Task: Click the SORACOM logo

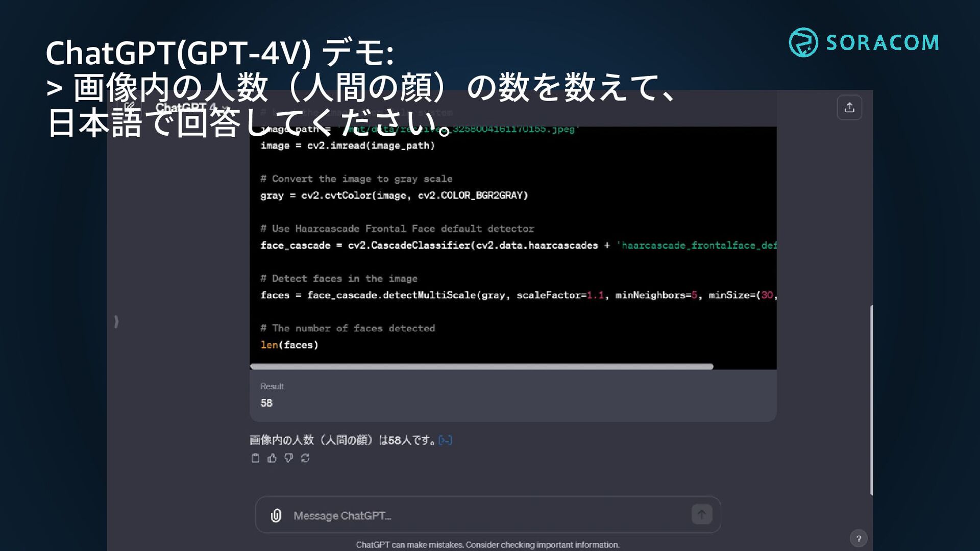Action: [864, 42]
